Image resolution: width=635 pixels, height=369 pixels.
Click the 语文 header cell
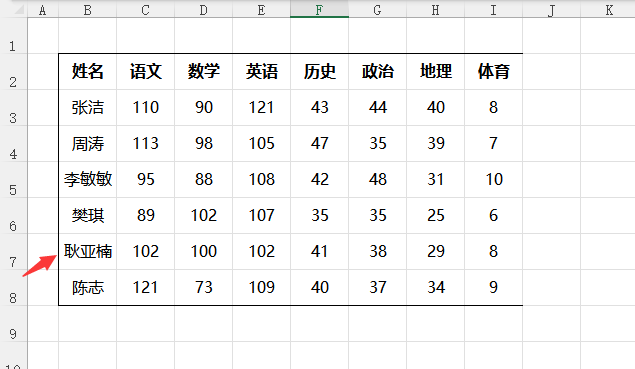click(145, 71)
